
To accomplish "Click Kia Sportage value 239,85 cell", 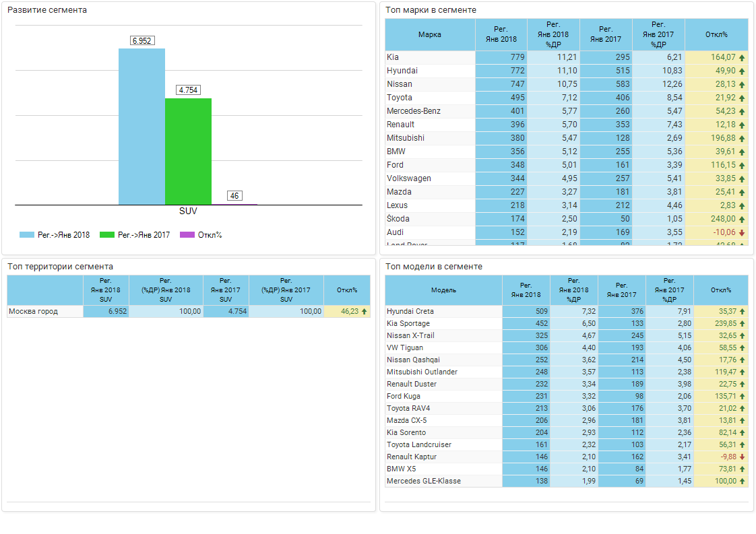I will (721, 323).
